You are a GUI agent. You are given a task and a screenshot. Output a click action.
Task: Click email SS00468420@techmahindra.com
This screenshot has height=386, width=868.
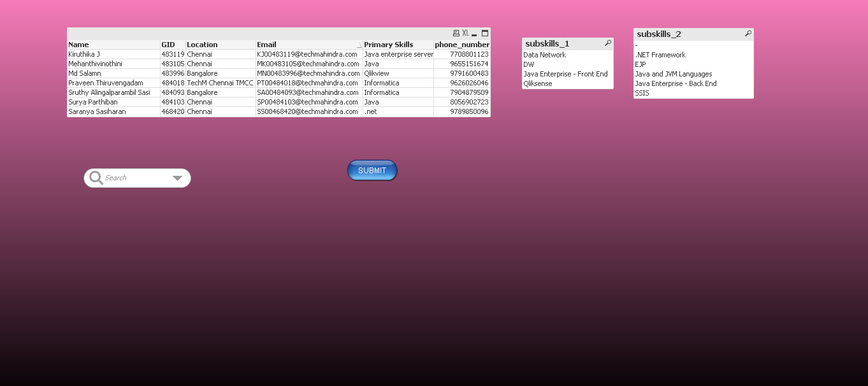click(x=309, y=111)
